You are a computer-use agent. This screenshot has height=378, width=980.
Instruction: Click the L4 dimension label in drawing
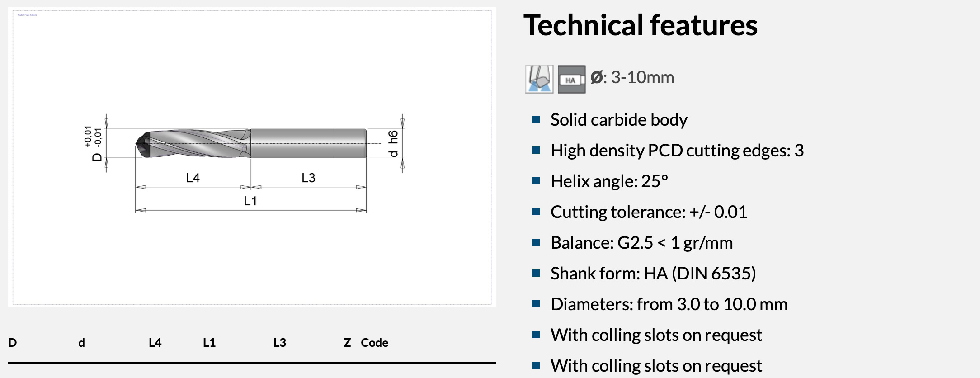[x=193, y=178]
